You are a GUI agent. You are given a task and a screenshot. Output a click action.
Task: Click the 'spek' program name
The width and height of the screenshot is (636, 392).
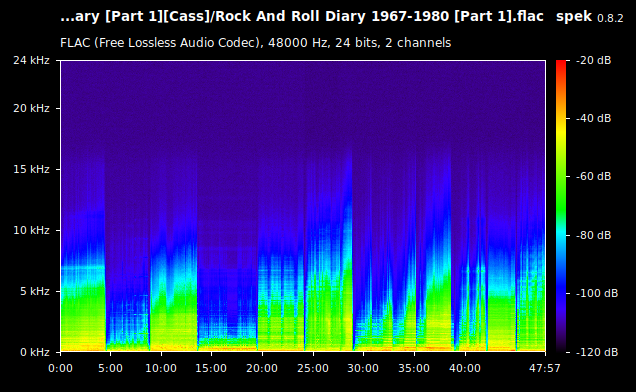[x=574, y=17]
